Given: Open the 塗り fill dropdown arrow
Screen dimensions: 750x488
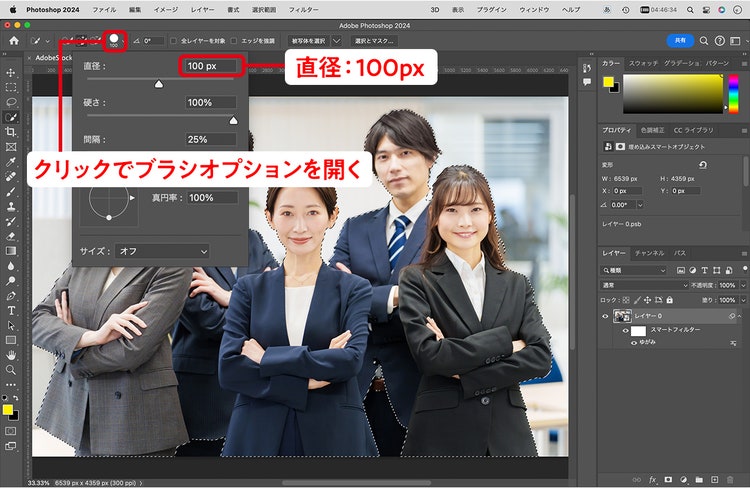Looking at the screenshot, I should click(743, 300).
